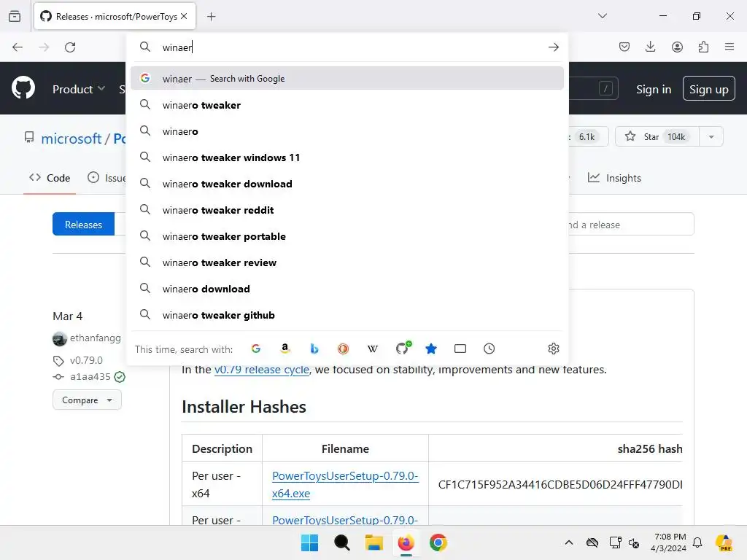Open the taskbar clock and date
747x560 pixels.
(670, 542)
